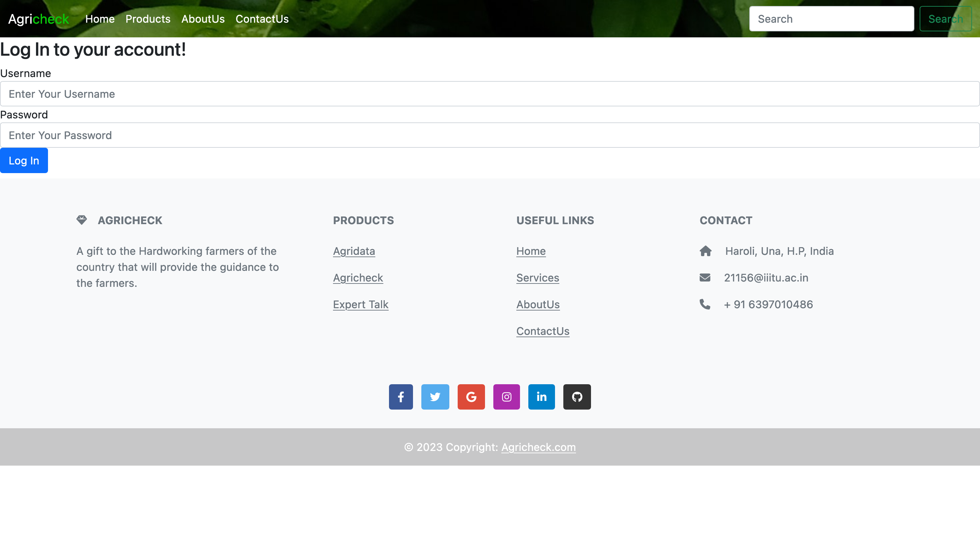
Task: Click the Agricheck navbar logo
Action: click(39, 19)
